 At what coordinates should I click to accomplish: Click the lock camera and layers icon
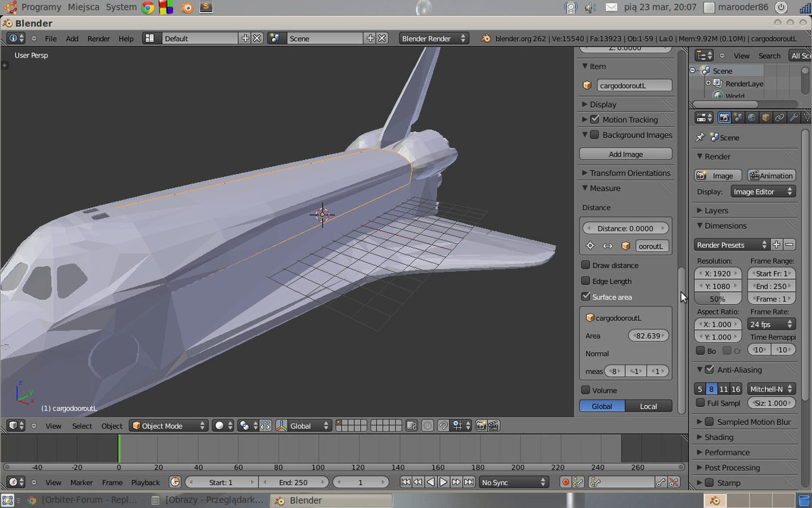(411, 426)
